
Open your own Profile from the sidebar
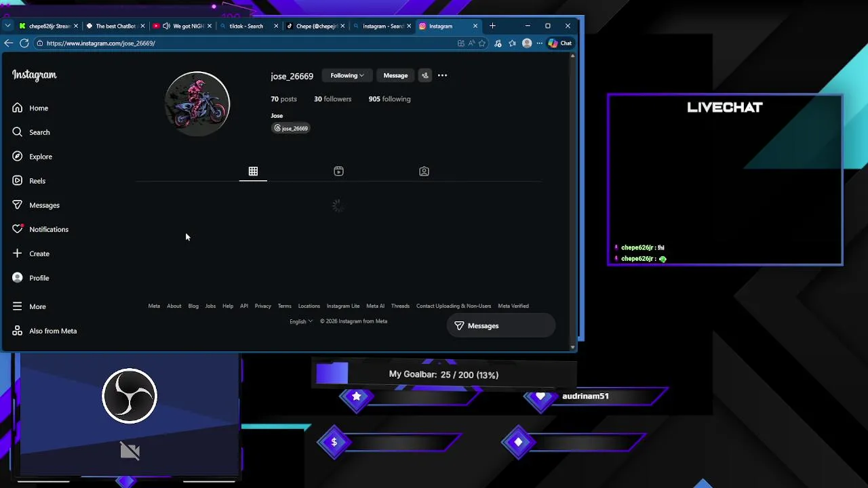pos(31,278)
